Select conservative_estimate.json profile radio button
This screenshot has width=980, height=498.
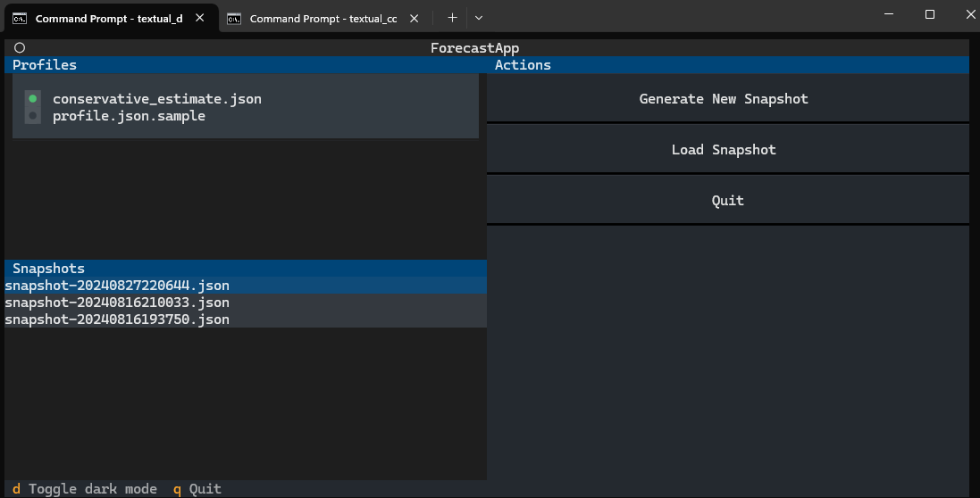pyautogui.click(x=32, y=98)
